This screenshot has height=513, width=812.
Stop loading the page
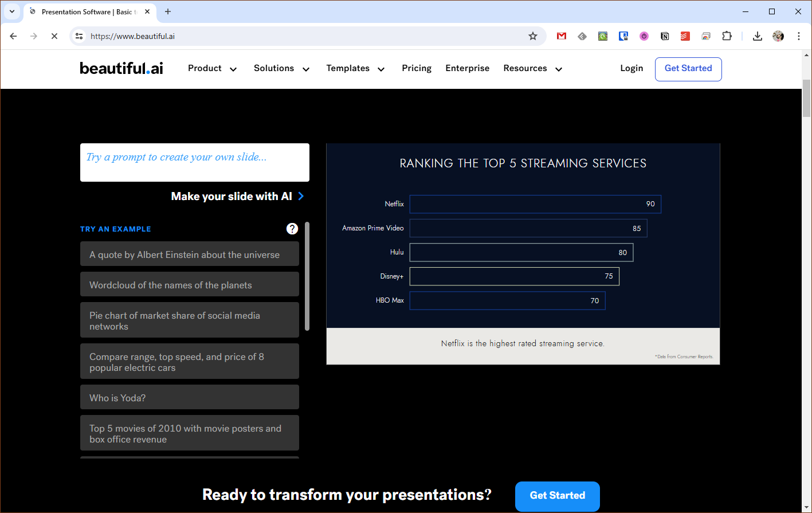54,36
